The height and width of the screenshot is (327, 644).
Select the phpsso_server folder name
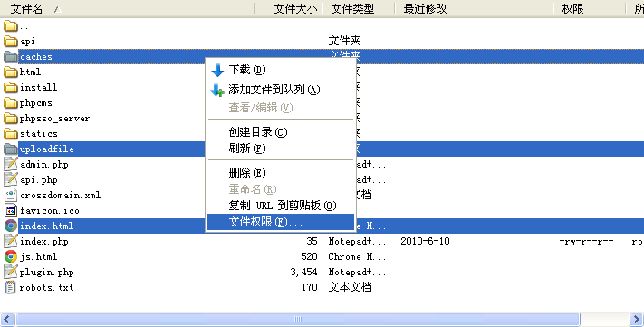coord(54,119)
